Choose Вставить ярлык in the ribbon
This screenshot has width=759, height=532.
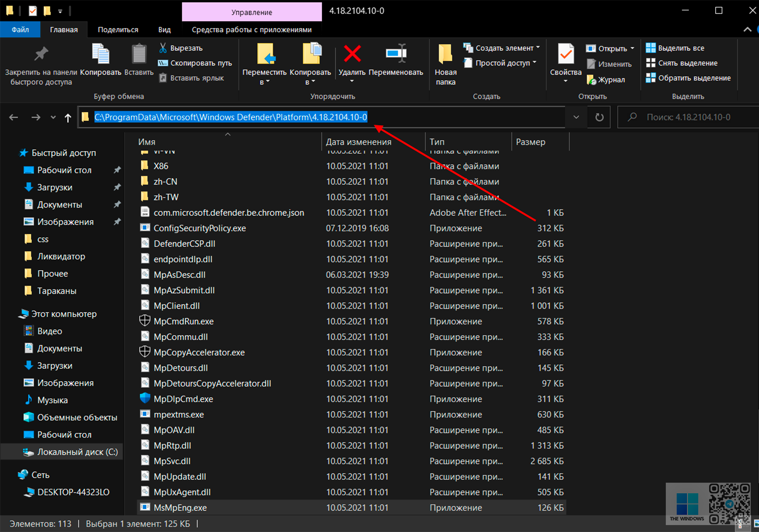pos(191,78)
